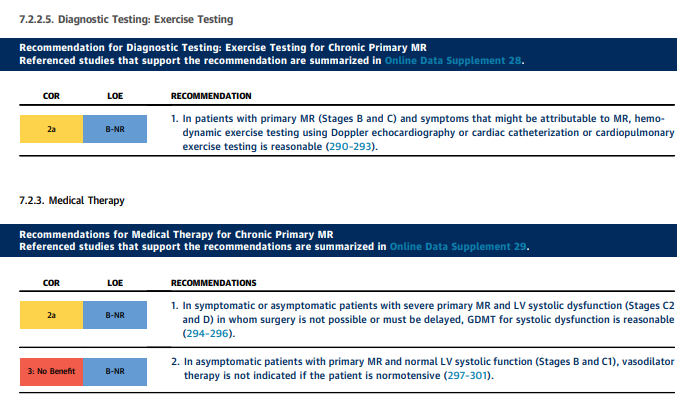Click RECOMMENDATIONS column header in medical therapy table
The image size is (685, 417).
click(x=214, y=283)
